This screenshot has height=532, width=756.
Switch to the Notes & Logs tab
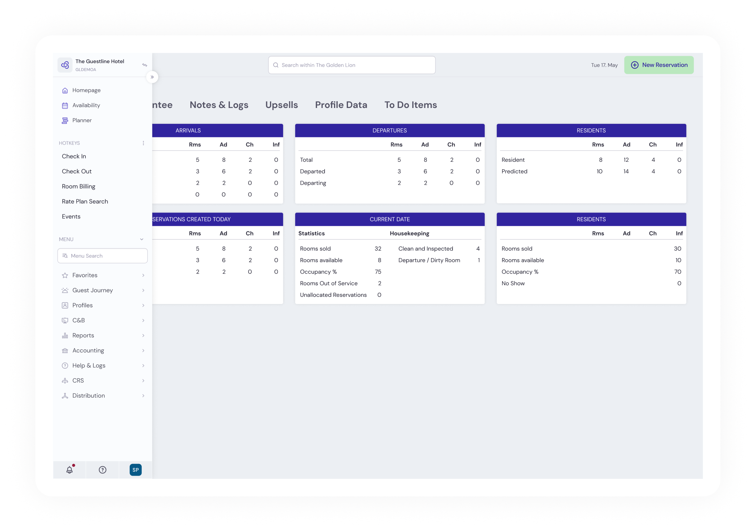(x=219, y=105)
